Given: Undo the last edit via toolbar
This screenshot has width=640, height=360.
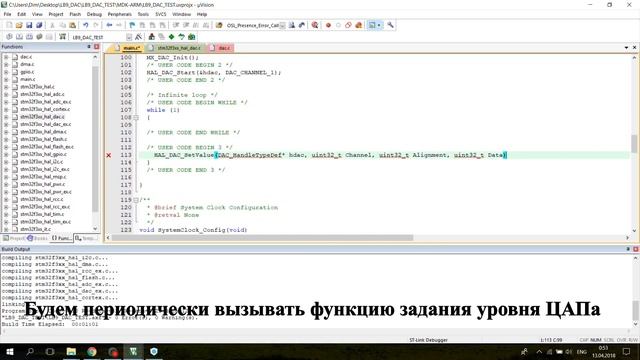Looking at the screenshot, I should [86, 25].
